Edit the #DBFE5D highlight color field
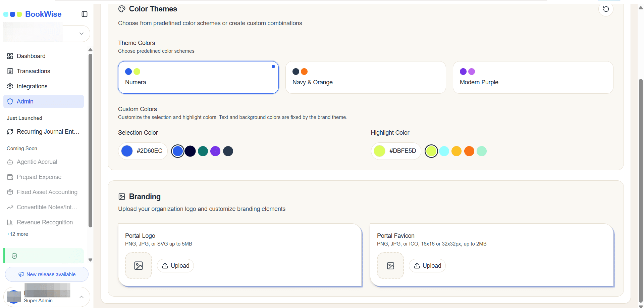This screenshot has height=308, width=644. [x=396, y=151]
